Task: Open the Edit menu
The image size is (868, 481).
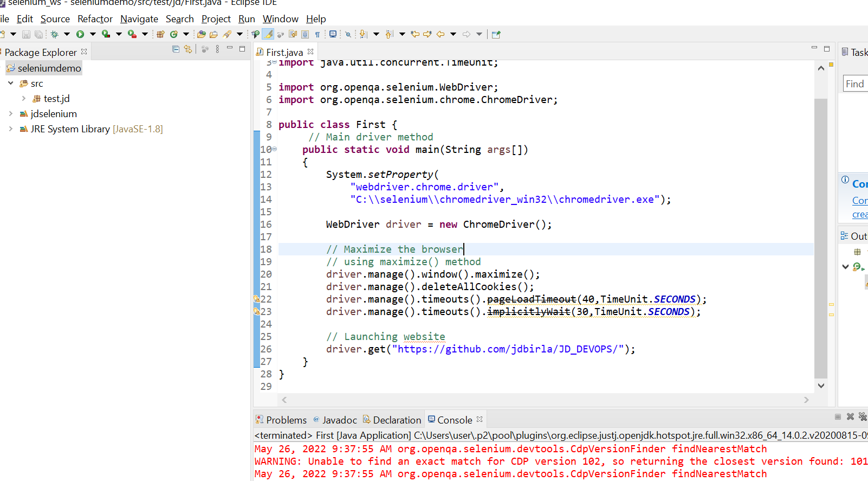Action: (x=25, y=19)
